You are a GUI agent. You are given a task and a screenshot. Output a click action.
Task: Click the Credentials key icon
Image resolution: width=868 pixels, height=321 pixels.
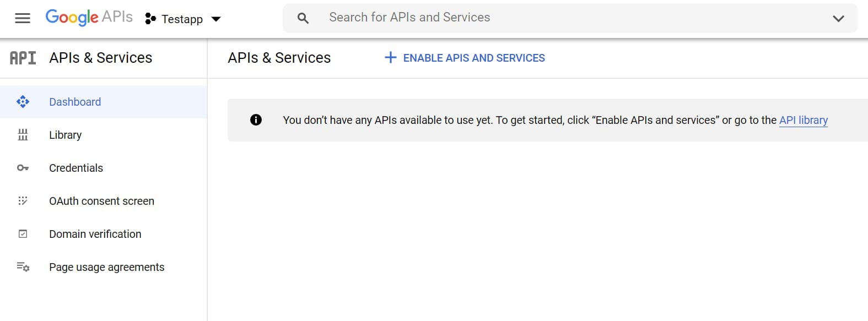(x=23, y=168)
